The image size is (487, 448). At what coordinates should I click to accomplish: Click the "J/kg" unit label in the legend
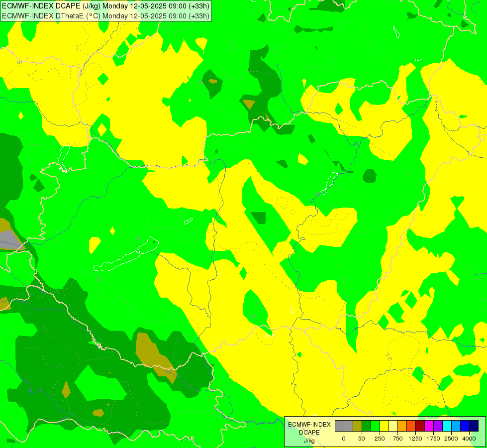click(x=309, y=441)
